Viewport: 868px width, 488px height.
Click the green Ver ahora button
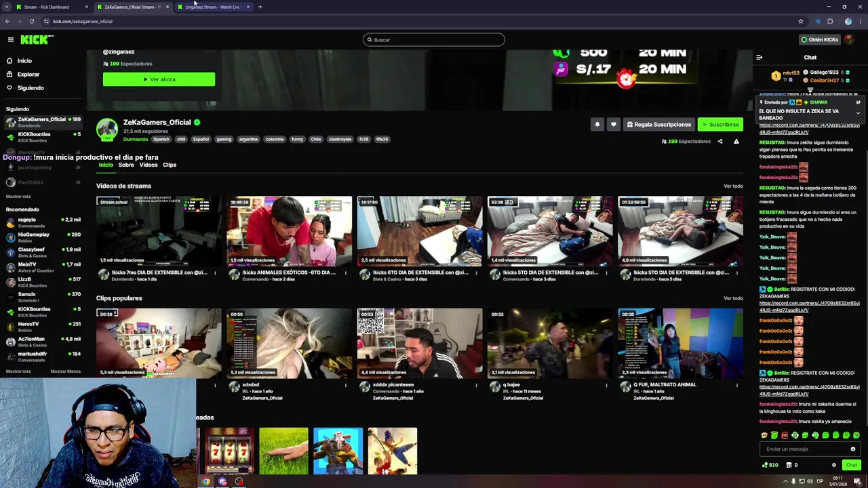(159, 79)
